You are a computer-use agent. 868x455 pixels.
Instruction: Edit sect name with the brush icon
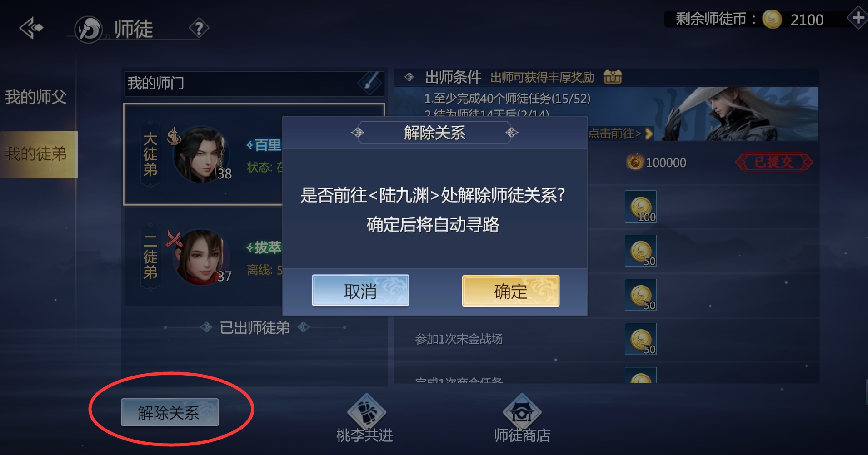click(x=370, y=83)
